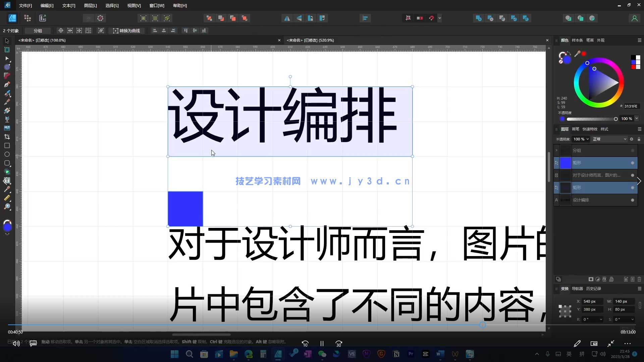The height and width of the screenshot is (362, 644).
Task: Open the 文本[T] menu
Action: [x=68, y=5]
